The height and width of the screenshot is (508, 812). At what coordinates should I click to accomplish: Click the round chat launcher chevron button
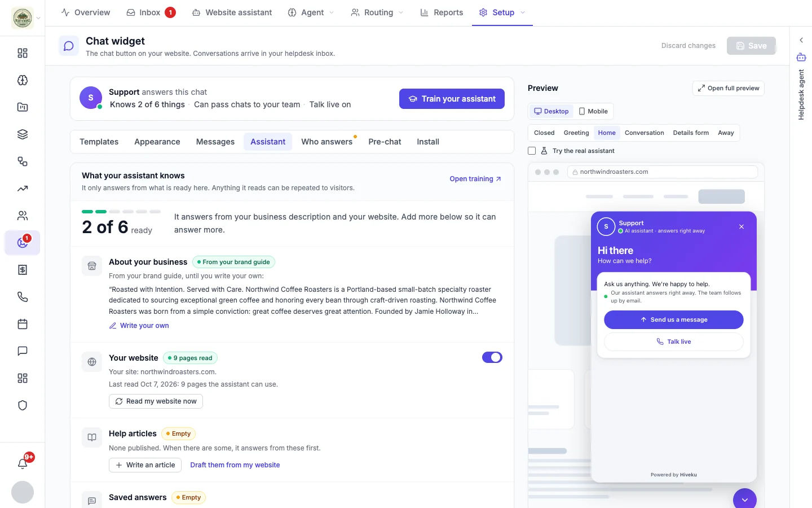point(745,500)
